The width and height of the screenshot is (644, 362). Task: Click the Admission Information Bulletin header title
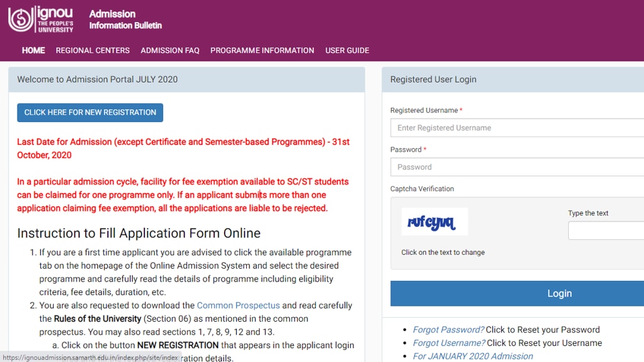click(x=125, y=19)
